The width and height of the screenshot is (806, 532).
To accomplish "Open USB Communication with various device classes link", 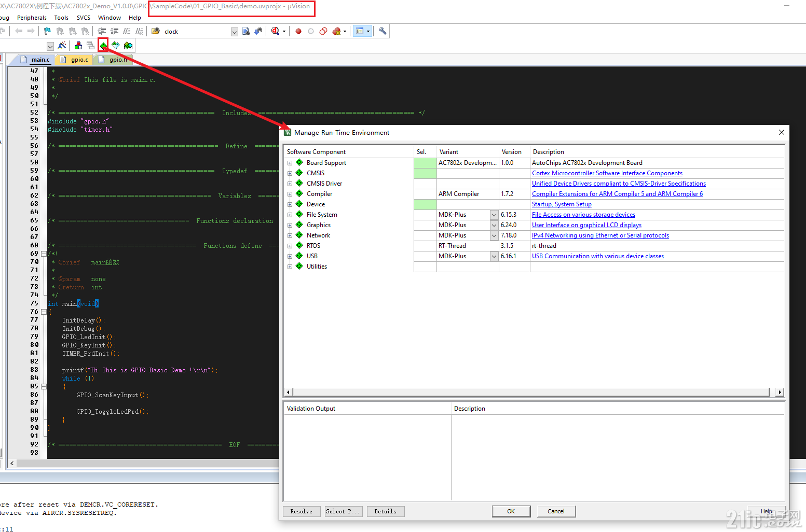I will tap(598, 256).
